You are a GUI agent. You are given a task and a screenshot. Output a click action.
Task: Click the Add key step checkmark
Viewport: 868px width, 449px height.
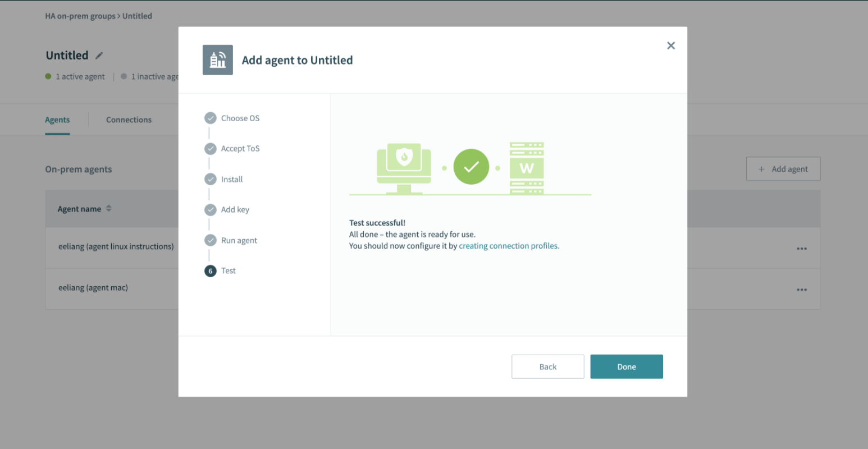click(211, 210)
